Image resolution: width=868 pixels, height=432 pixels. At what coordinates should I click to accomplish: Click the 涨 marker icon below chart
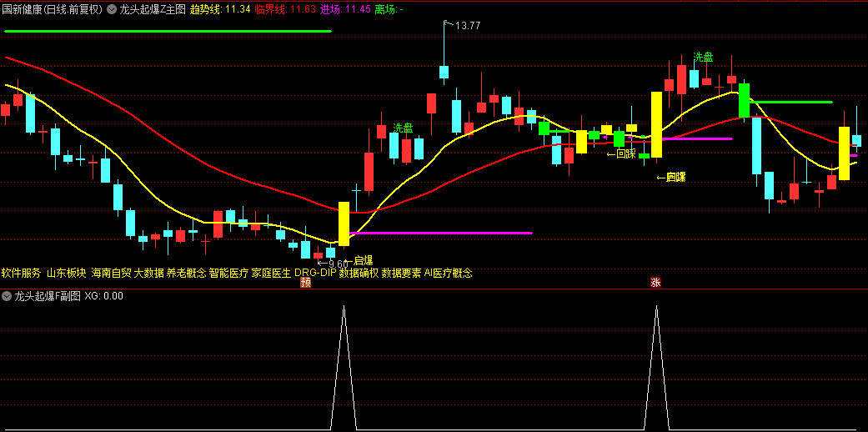pyautogui.click(x=656, y=283)
